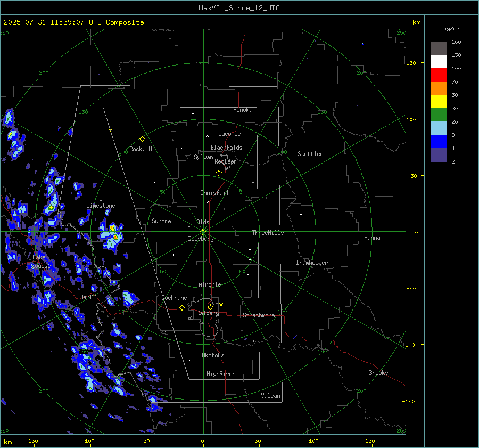Click the bottom axis tick labeled -150
Screen dimensions: 479x448
pyautogui.click(x=31, y=441)
